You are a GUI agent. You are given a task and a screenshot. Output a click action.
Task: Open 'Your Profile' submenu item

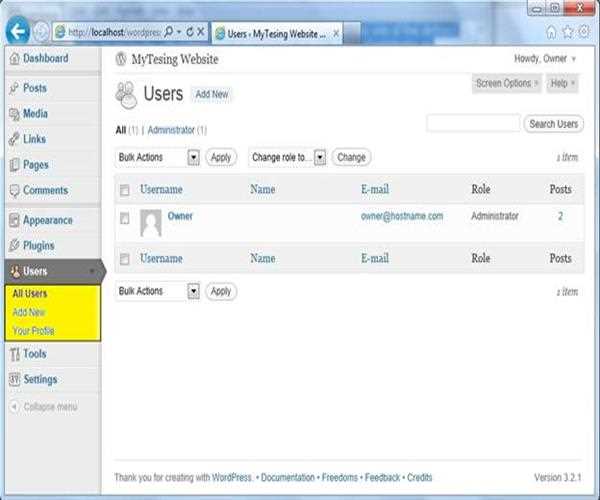tap(34, 331)
